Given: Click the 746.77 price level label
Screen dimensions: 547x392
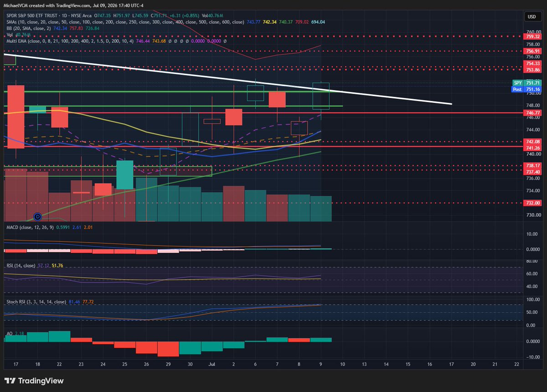Looking at the screenshot, I should (533, 112).
